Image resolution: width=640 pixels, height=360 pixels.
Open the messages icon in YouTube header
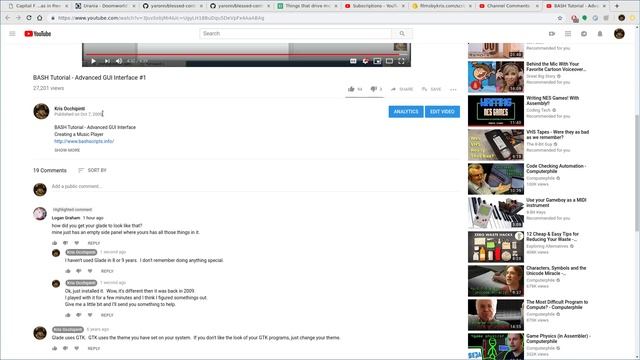[584, 33]
